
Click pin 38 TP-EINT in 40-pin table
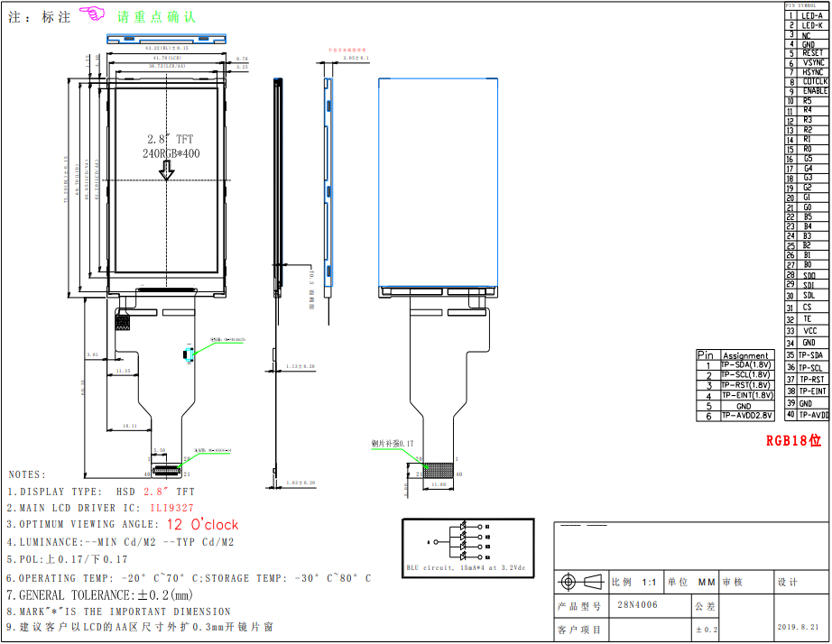coord(807,391)
